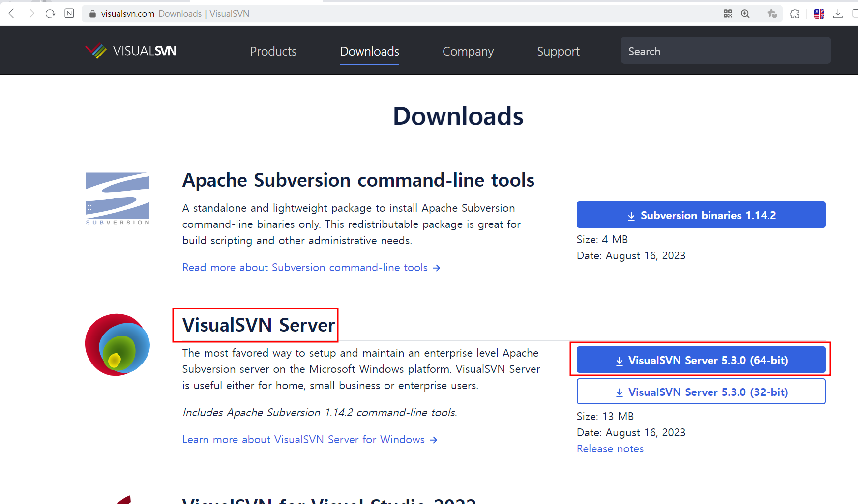Click the Apache Subversion command-line tools heading

[358, 180]
